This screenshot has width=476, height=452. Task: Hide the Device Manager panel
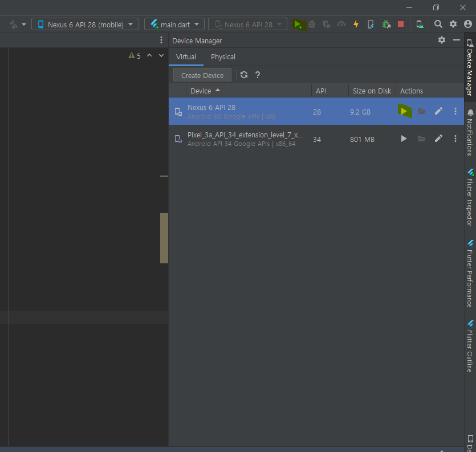(x=456, y=40)
